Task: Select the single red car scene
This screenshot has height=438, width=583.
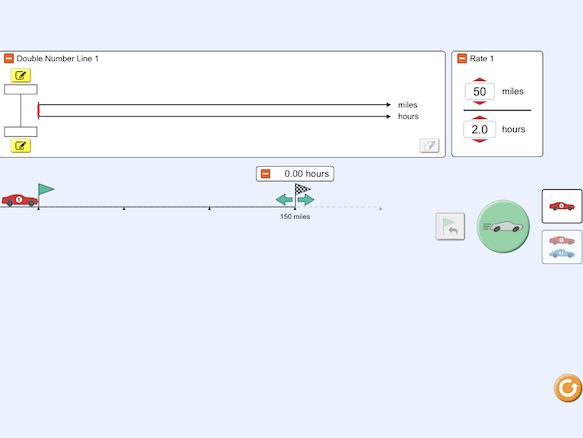Action: click(562, 206)
